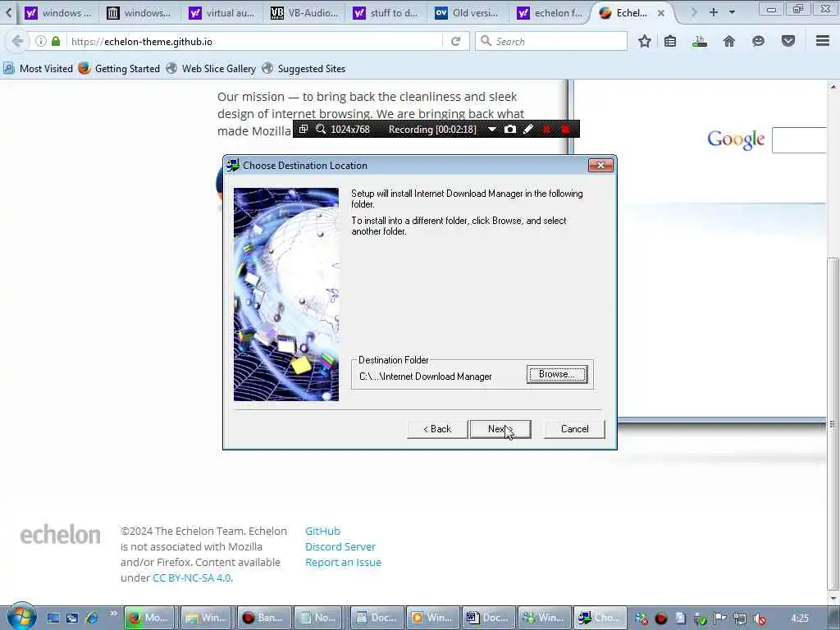Take a screenshot with the camera icon
Viewport: 840px width, 630px height.
[510, 129]
